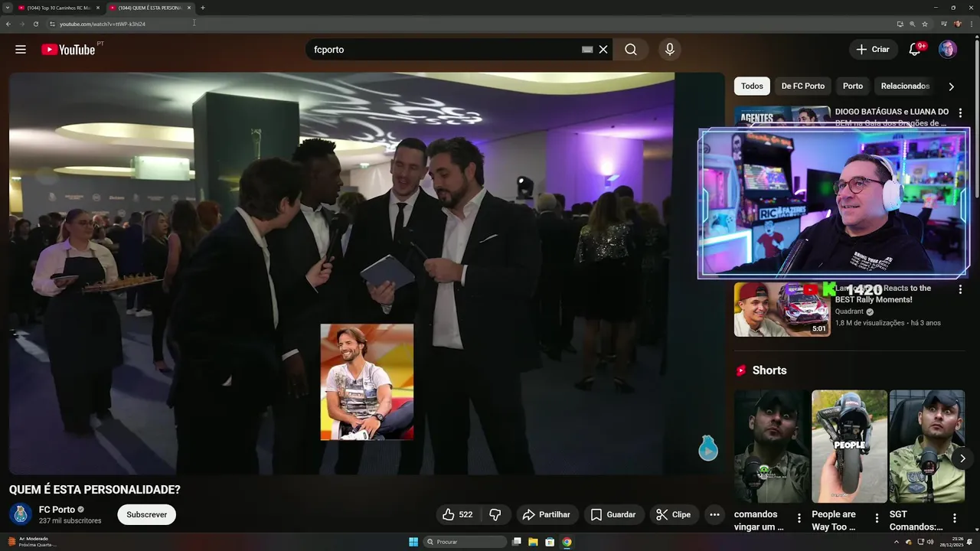Like the video with thumbs up
The height and width of the screenshot is (551, 980).
pyautogui.click(x=457, y=515)
